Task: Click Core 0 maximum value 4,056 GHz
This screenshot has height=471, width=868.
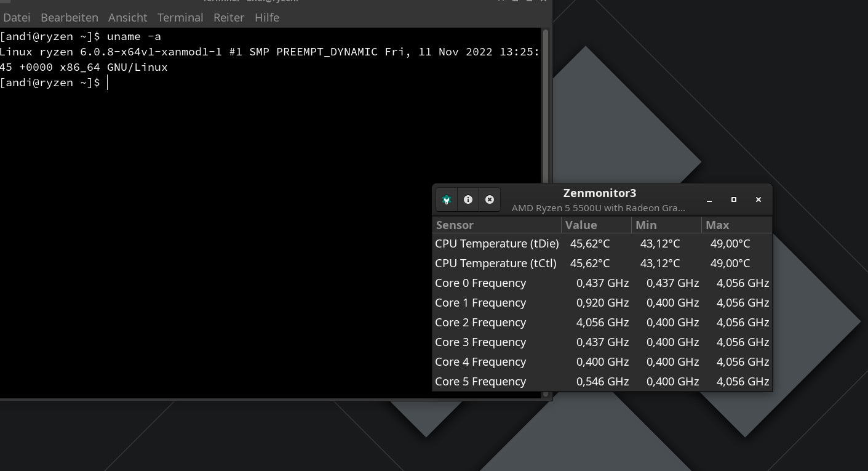Action: click(x=743, y=283)
